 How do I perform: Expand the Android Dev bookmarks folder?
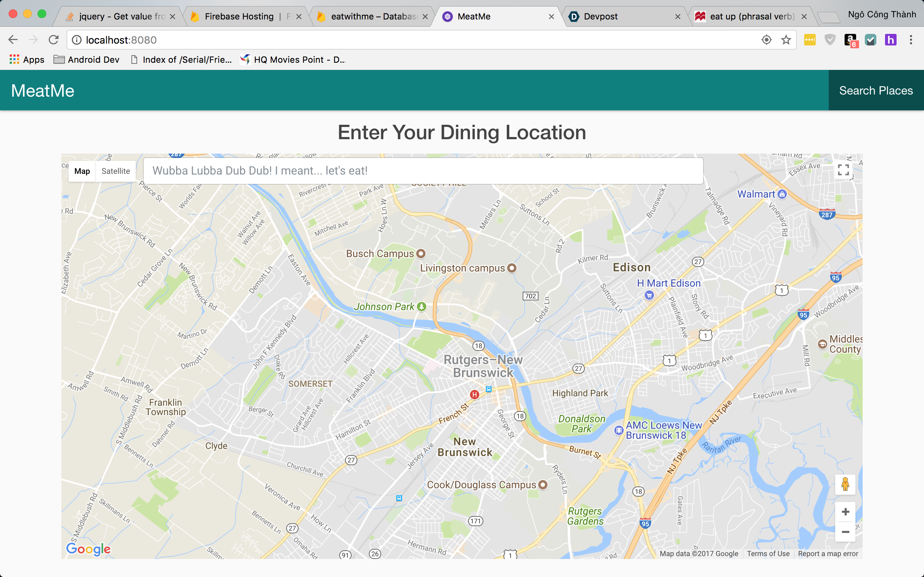point(86,60)
